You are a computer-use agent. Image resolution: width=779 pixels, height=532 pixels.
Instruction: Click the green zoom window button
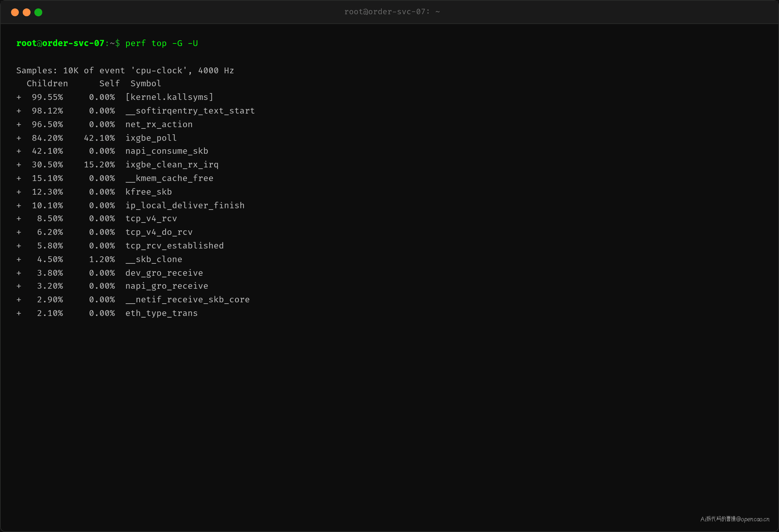pyautogui.click(x=38, y=12)
